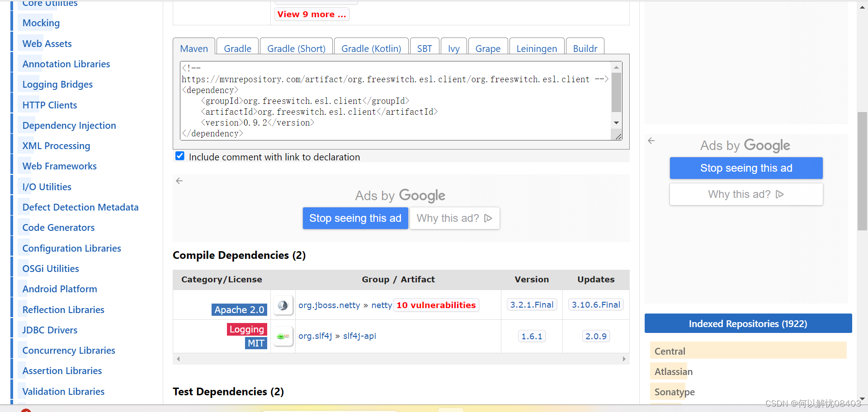Click back arrow in center Google ad
Image resolution: width=868 pixels, height=412 pixels.
click(179, 181)
